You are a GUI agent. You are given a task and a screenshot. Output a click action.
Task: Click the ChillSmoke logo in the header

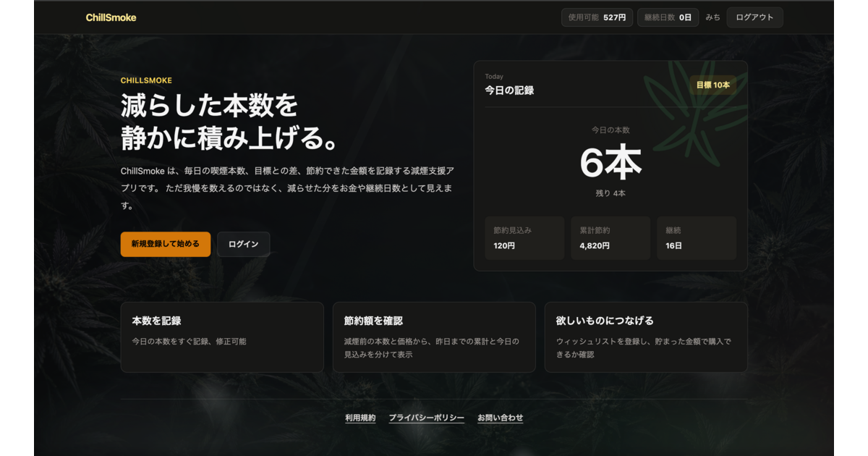point(111,17)
